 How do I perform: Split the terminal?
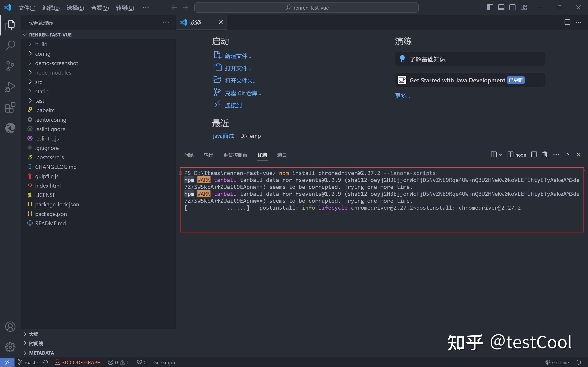point(534,154)
